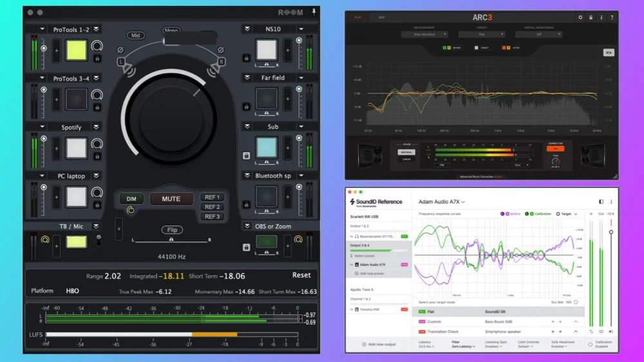This screenshot has width=644, height=362.
Task: Click SoundID swap channels icon below meters
Action: coord(591,332)
